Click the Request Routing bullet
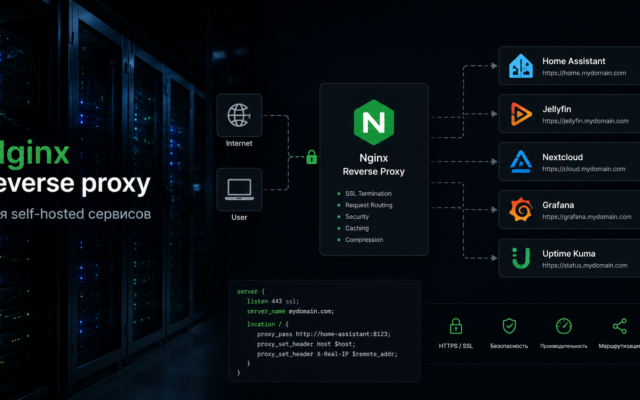 (365, 205)
